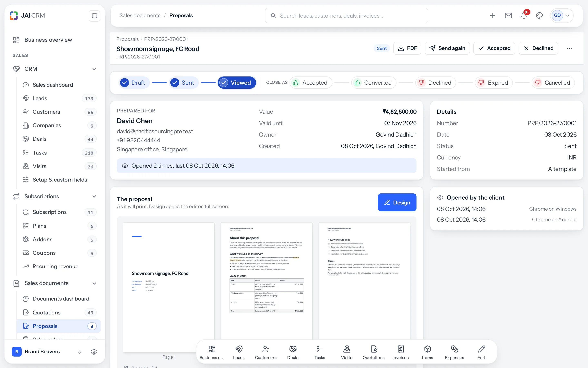Image resolution: width=588 pixels, height=368 pixels.
Task: Collapse the Sales documents section
Action: click(94, 283)
